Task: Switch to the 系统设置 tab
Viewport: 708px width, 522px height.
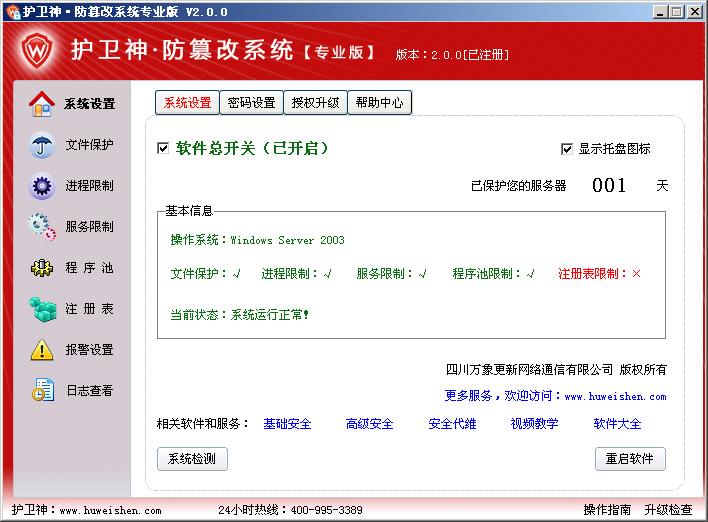Action: pos(187,103)
